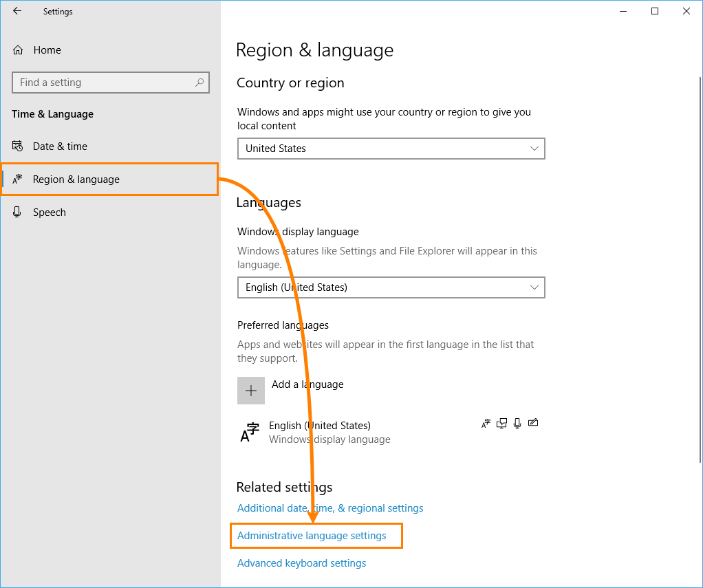Open Advanced keyboard settings

tap(301, 563)
